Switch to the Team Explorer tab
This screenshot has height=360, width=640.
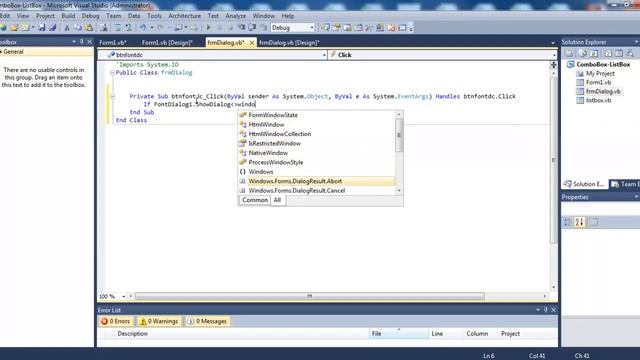point(624,184)
